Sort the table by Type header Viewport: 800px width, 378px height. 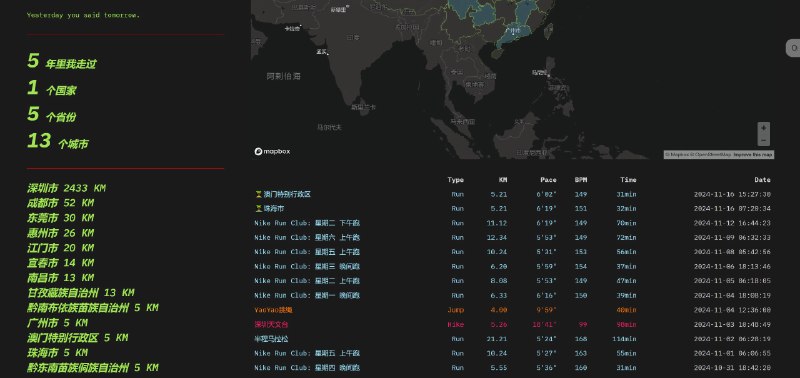coord(456,180)
